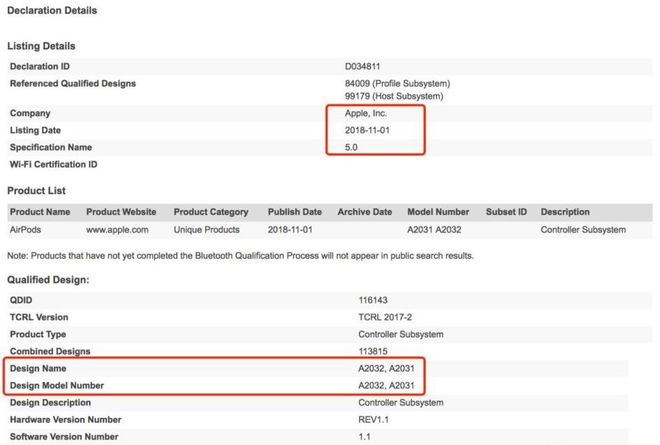The image size is (660, 445).
Task: Click the Qualified Design heading
Action: point(48,280)
